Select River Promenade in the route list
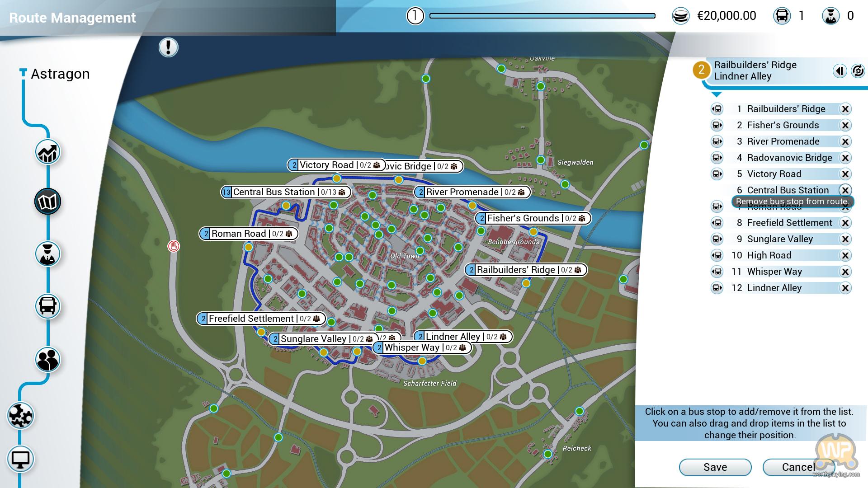The height and width of the screenshot is (488, 868). point(783,141)
